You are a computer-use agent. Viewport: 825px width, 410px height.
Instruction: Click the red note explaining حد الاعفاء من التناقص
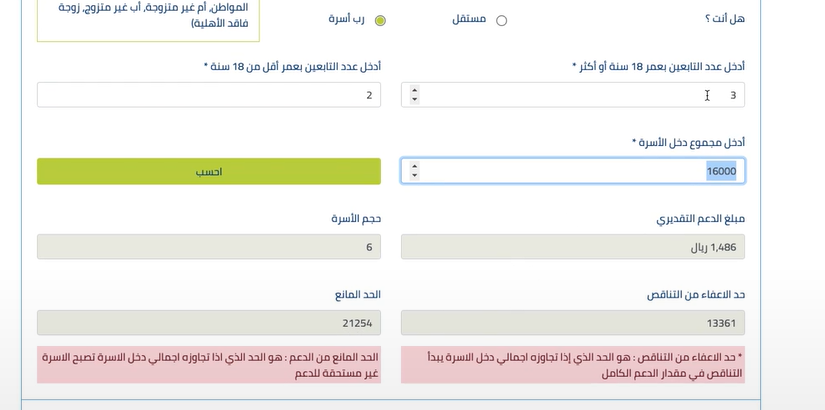[x=573, y=365]
